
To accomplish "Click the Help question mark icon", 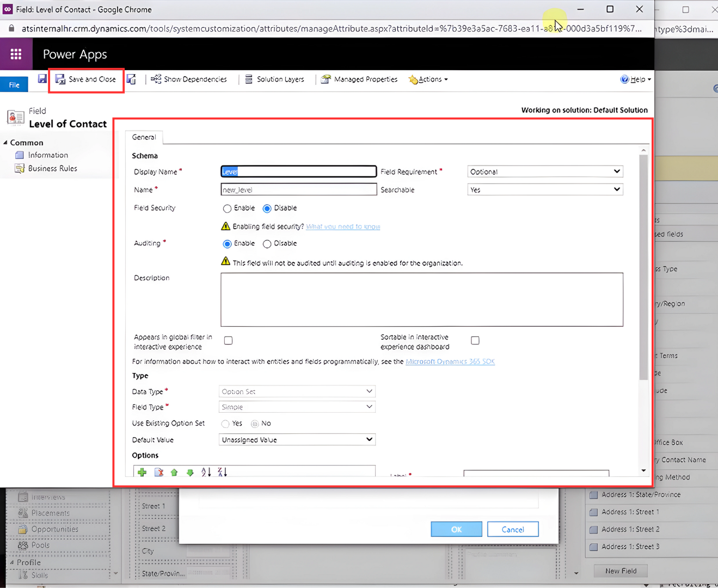I will tap(624, 79).
